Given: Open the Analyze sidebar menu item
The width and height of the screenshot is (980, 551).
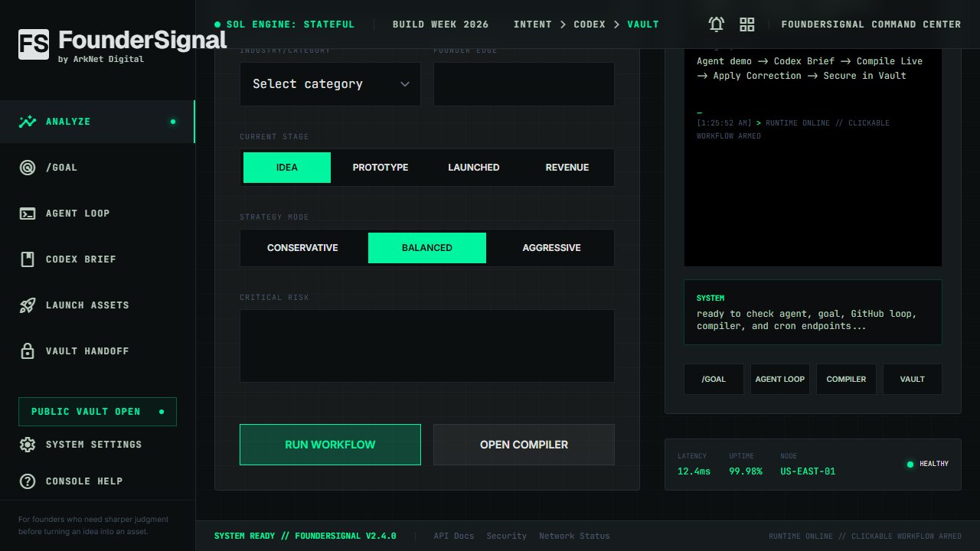Looking at the screenshot, I should coord(97,122).
